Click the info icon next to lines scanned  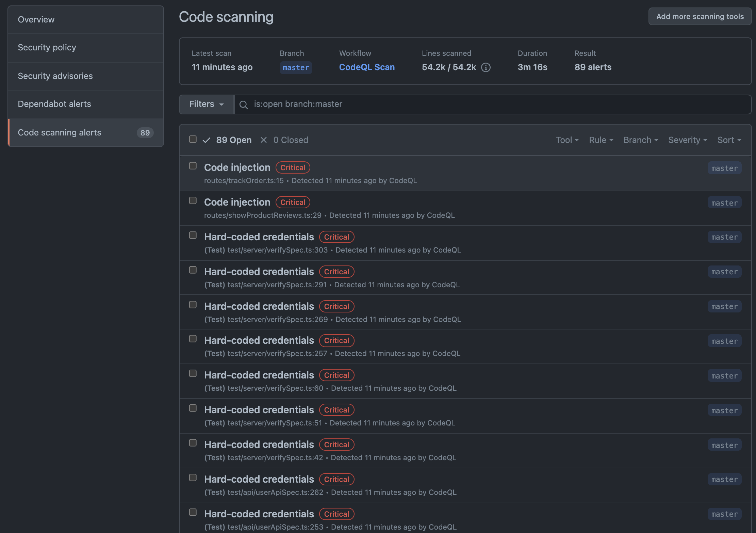[x=486, y=67]
